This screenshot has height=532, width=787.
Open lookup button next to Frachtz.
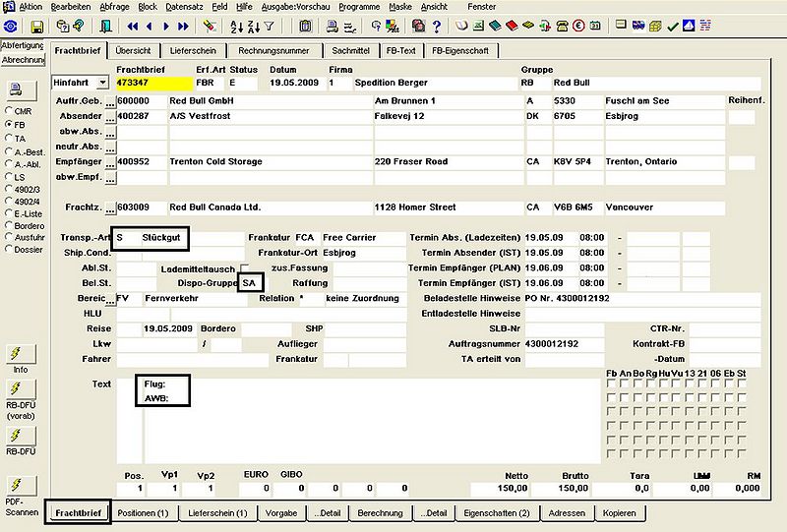pos(110,208)
